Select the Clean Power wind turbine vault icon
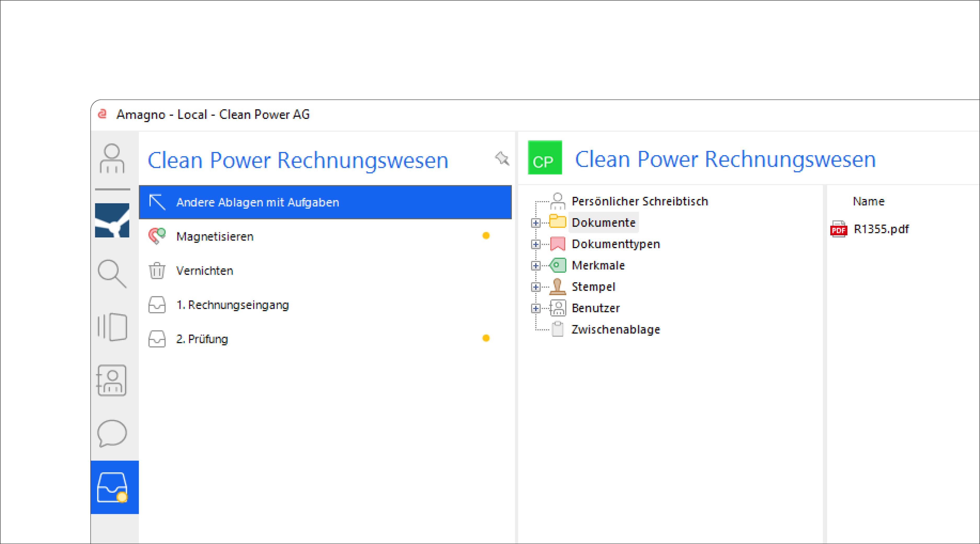 click(112, 220)
